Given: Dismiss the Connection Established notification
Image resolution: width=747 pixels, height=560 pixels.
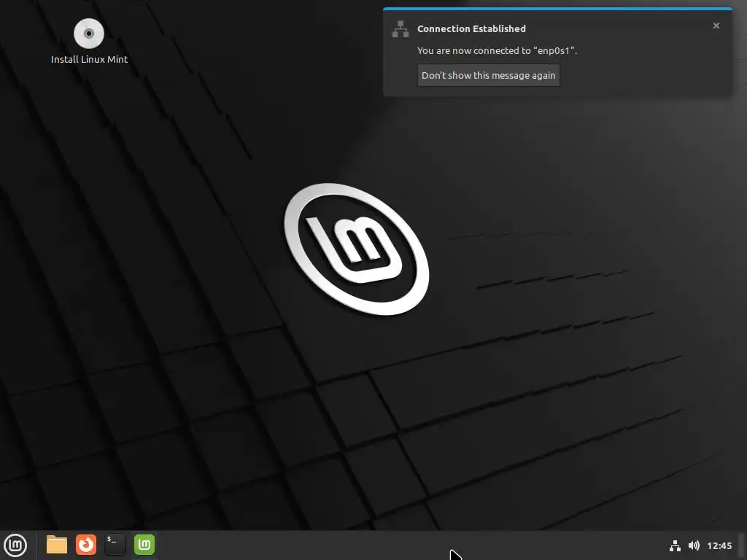Looking at the screenshot, I should (x=716, y=26).
